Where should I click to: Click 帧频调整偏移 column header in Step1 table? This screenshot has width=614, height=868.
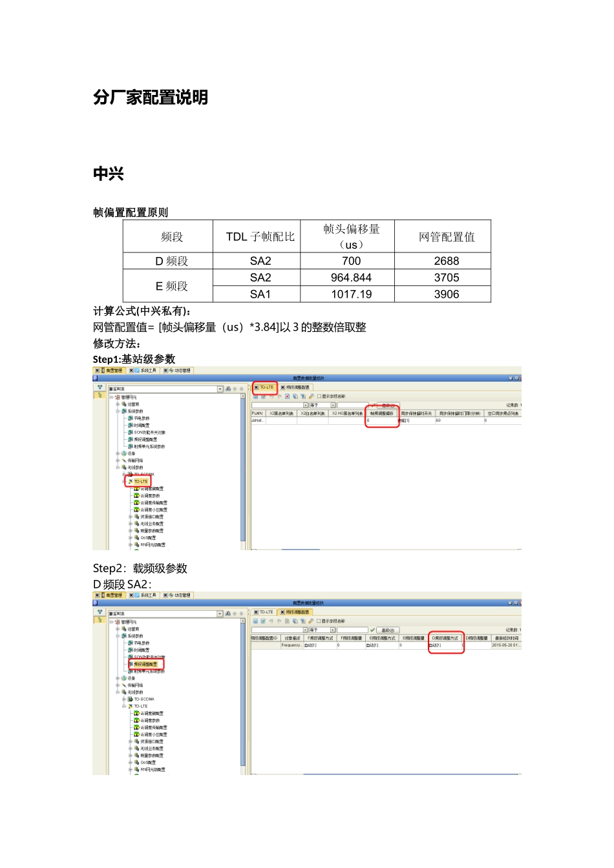point(382,413)
